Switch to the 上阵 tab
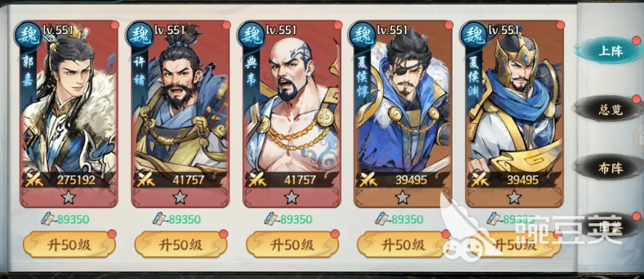The width and height of the screenshot is (644, 279). point(610,51)
